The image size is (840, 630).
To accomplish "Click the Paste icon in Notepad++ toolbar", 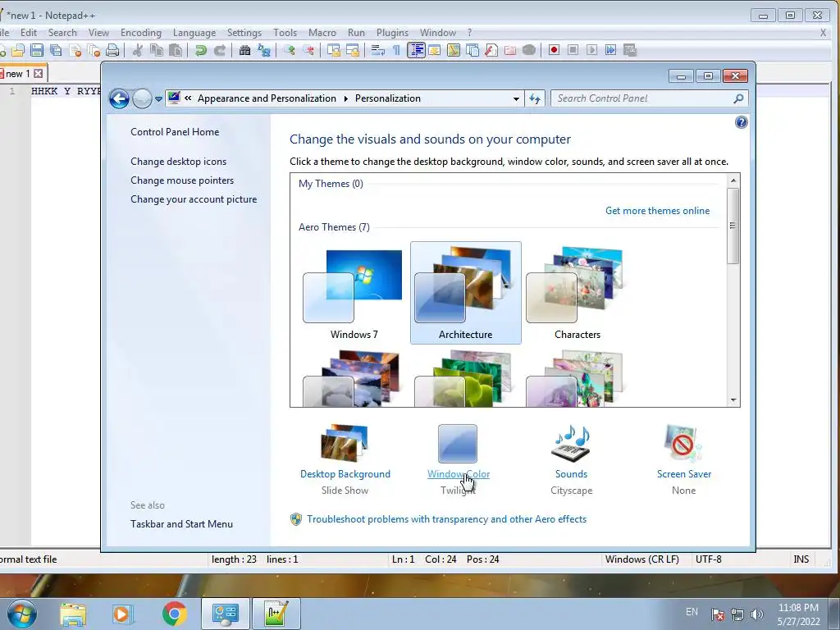I will (176, 50).
